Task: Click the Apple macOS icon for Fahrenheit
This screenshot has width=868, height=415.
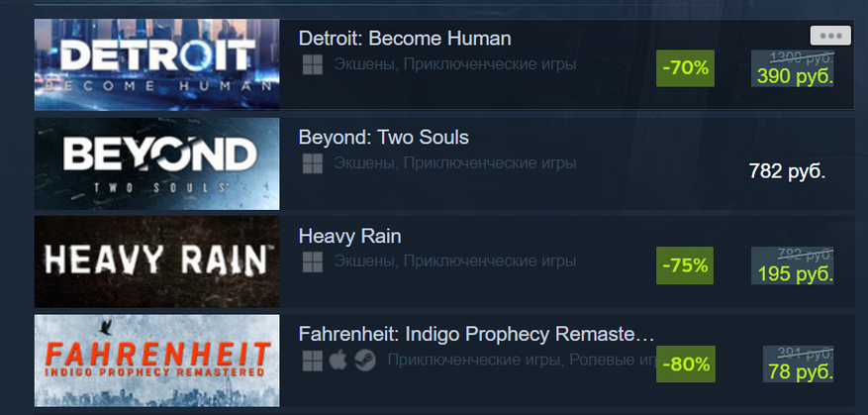Action: 338,361
